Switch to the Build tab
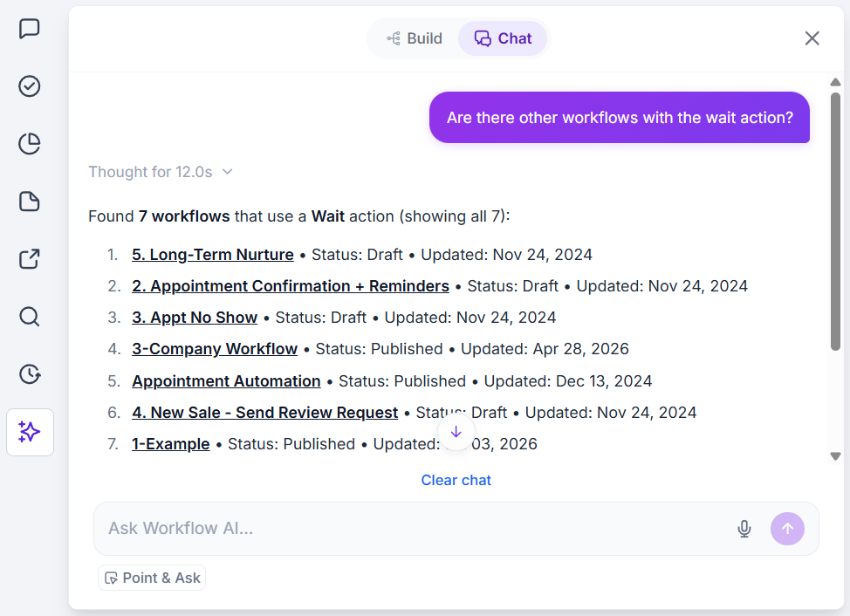The height and width of the screenshot is (616, 850). pos(415,38)
